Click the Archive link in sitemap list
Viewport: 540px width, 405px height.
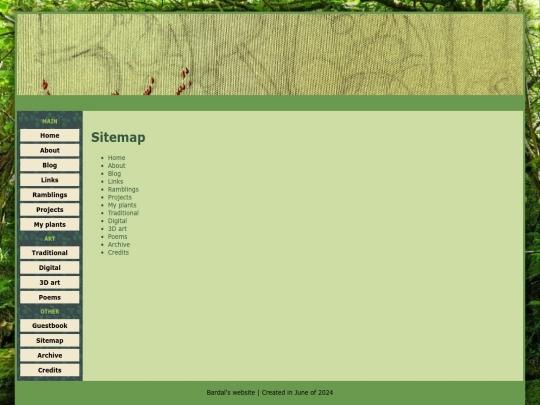[x=119, y=245]
